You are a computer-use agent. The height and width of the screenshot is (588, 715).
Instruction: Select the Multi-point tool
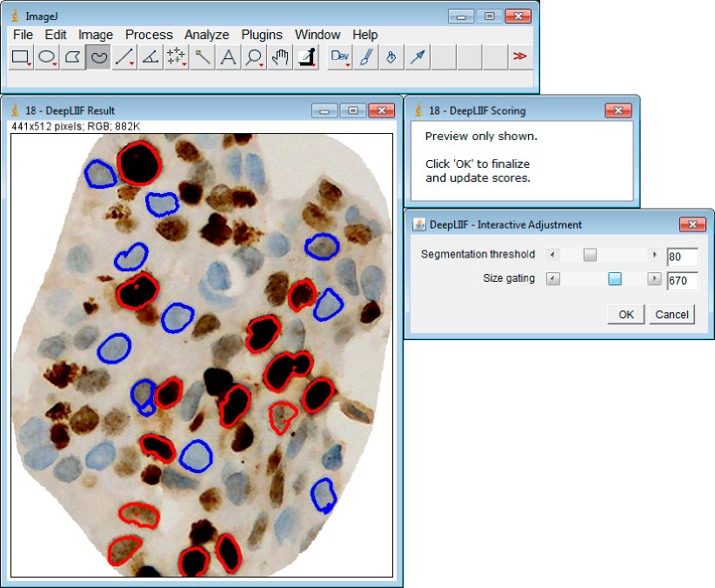(x=177, y=57)
